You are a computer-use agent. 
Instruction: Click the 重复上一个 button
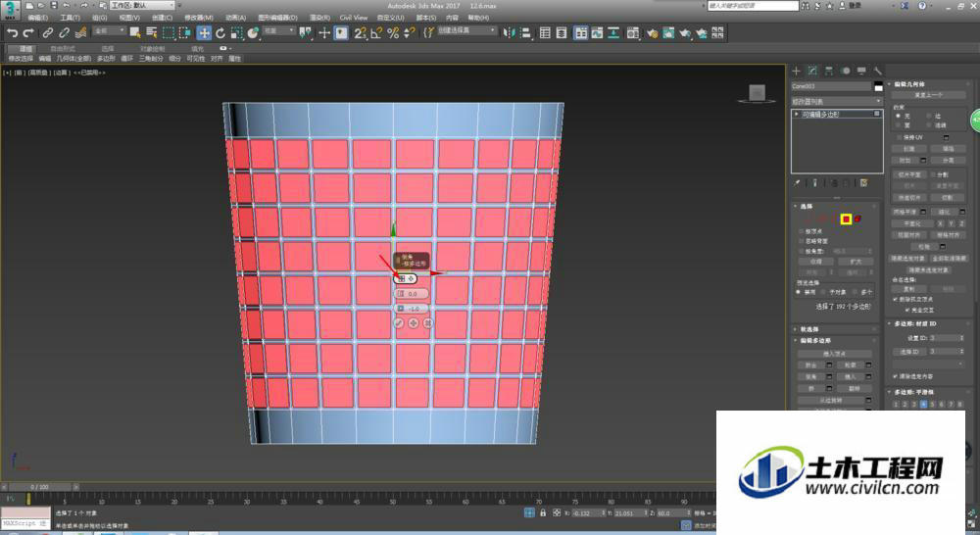(928, 95)
